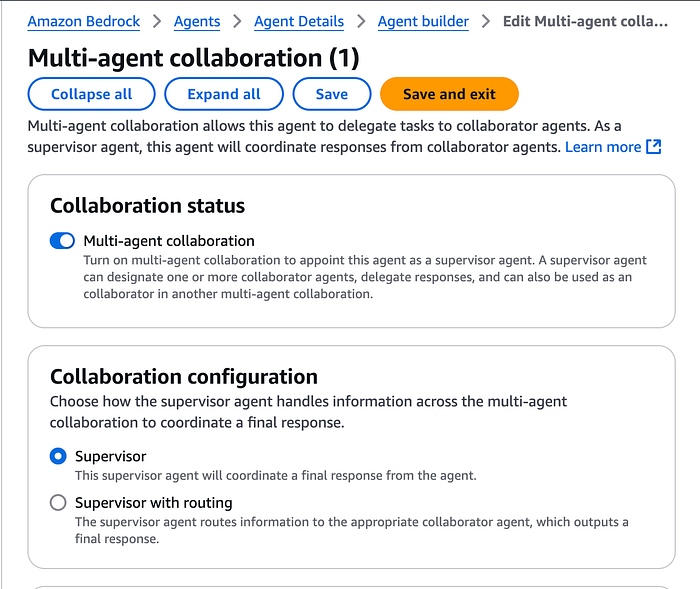
Task: Expand all sections with Expand all
Action: (x=224, y=94)
